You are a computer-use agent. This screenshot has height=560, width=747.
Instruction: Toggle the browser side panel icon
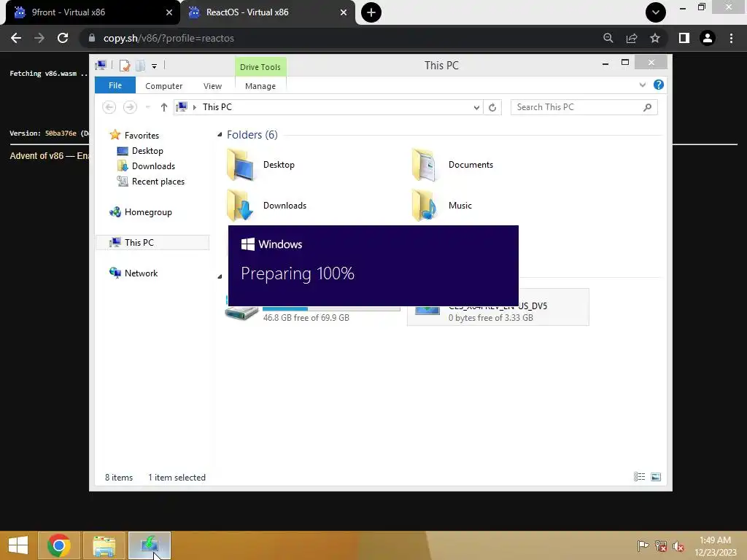684,38
